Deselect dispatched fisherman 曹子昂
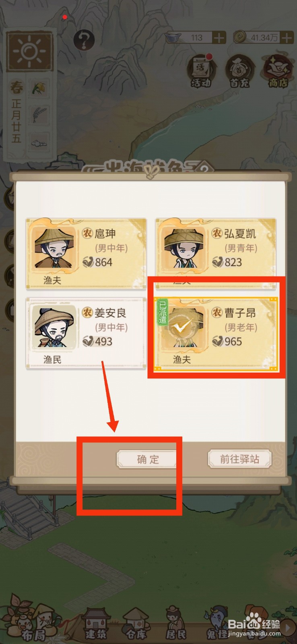The width and height of the screenshot is (297, 644). click(x=217, y=334)
